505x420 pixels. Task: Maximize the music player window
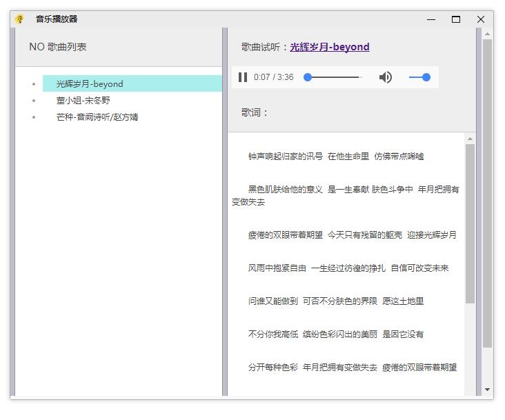coord(456,19)
